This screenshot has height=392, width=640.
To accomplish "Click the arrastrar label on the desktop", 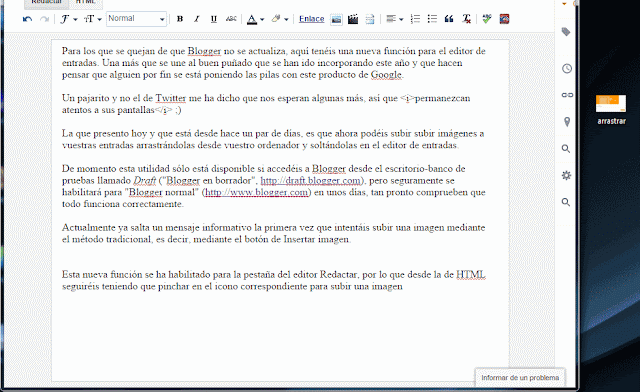I will pyautogui.click(x=611, y=121).
